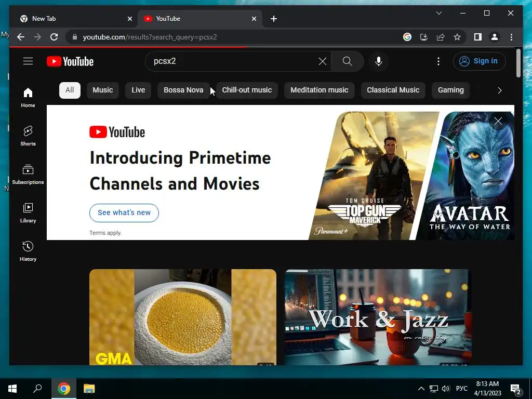This screenshot has width=532, height=399.
Task: Close the New Tab tab
Action: click(129, 19)
